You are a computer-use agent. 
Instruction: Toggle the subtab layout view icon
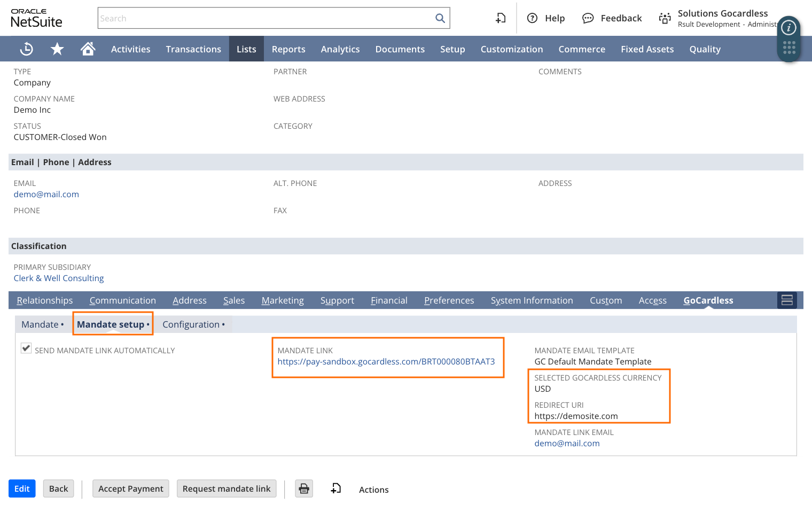tap(787, 300)
